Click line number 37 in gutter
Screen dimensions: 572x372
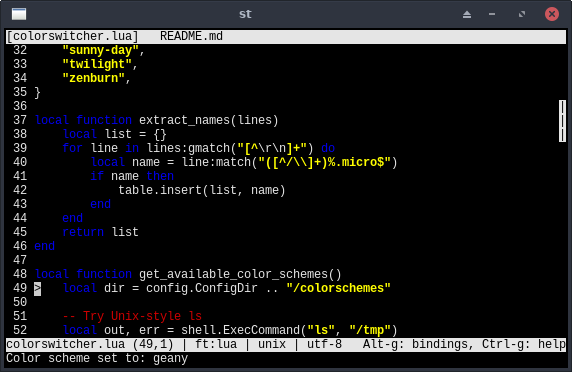coord(20,120)
